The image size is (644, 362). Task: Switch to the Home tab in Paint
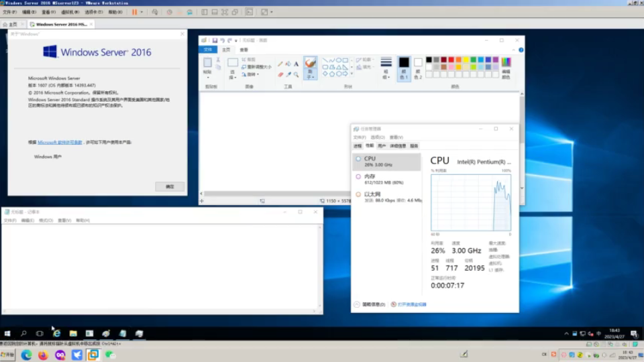point(226,50)
